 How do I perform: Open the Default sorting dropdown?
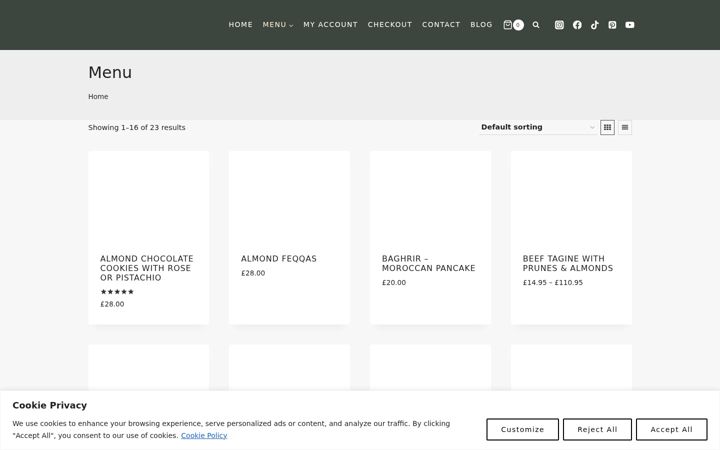538,127
